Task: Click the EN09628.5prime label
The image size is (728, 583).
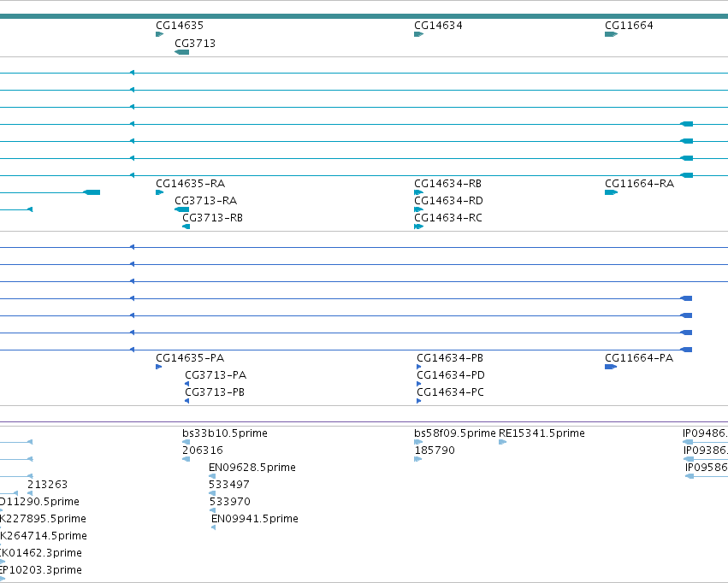Action: click(252, 468)
